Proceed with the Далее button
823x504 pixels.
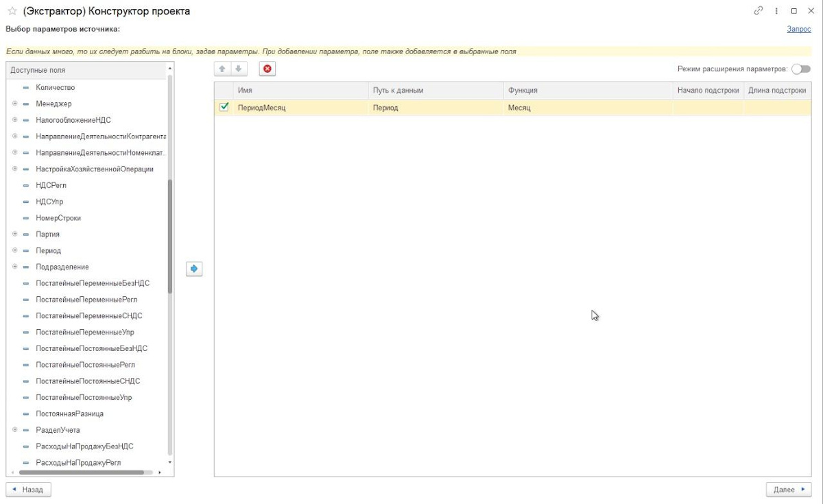point(789,490)
